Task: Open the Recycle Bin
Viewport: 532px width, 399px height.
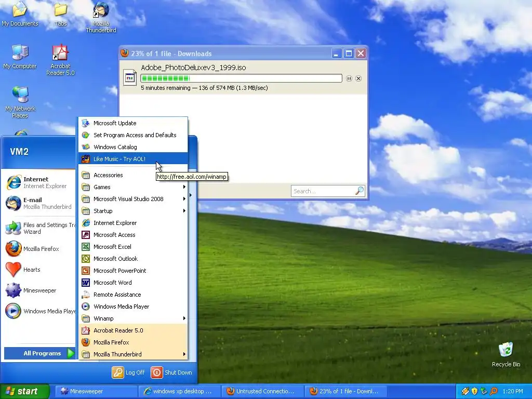Action: click(506, 354)
